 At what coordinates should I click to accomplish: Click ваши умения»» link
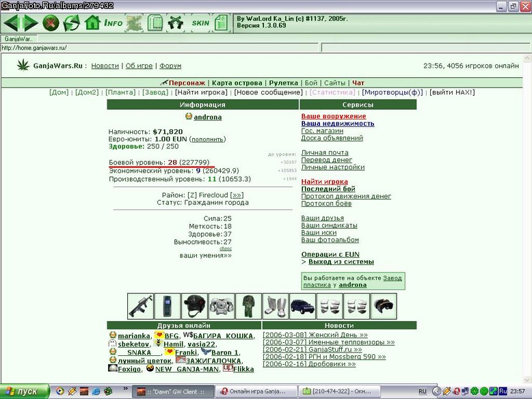[x=205, y=256]
